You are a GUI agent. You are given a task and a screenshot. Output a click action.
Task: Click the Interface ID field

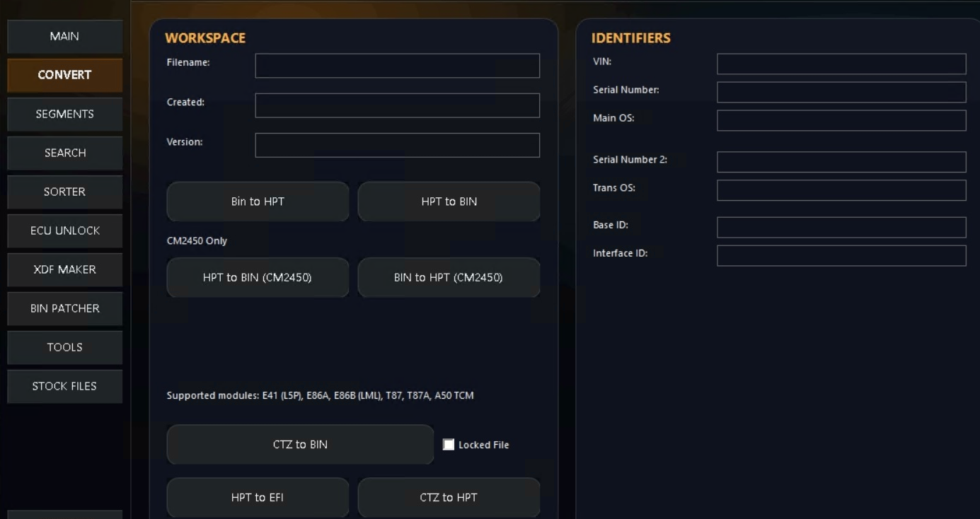[841, 255]
